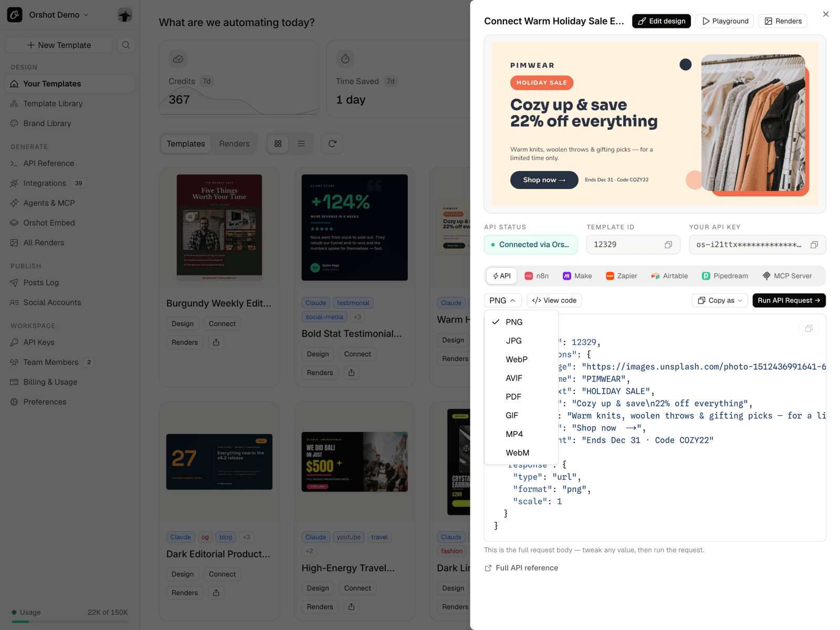This screenshot has width=840, height=630.
Task: Select WebP output format
Action: coord(521,360)
